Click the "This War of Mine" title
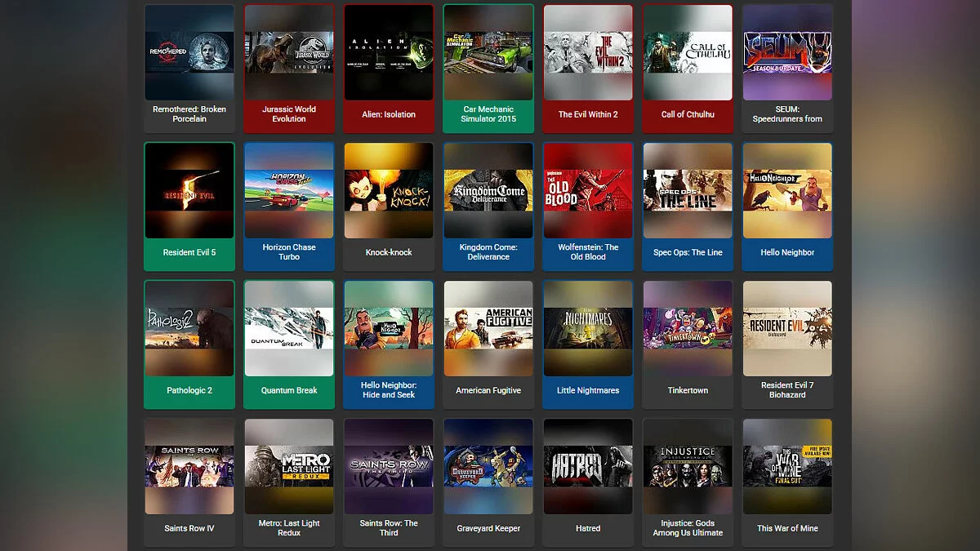980x551 pixels. 787,528
